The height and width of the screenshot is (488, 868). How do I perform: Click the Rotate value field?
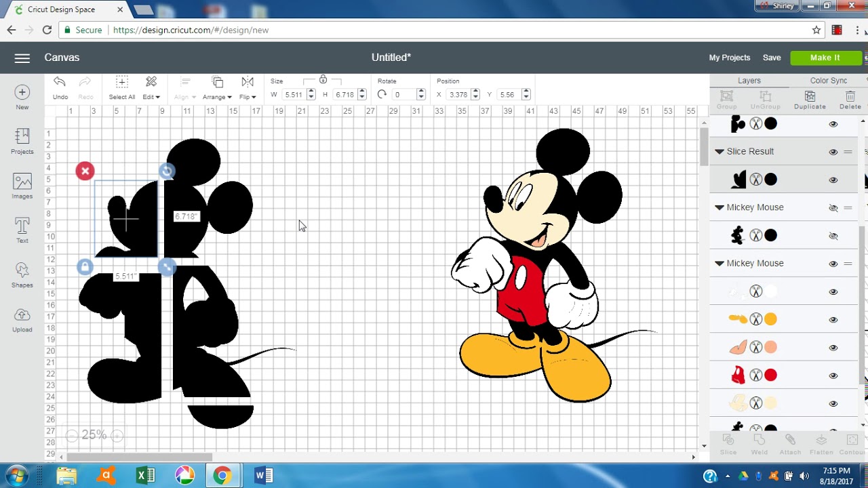point(404,95)
